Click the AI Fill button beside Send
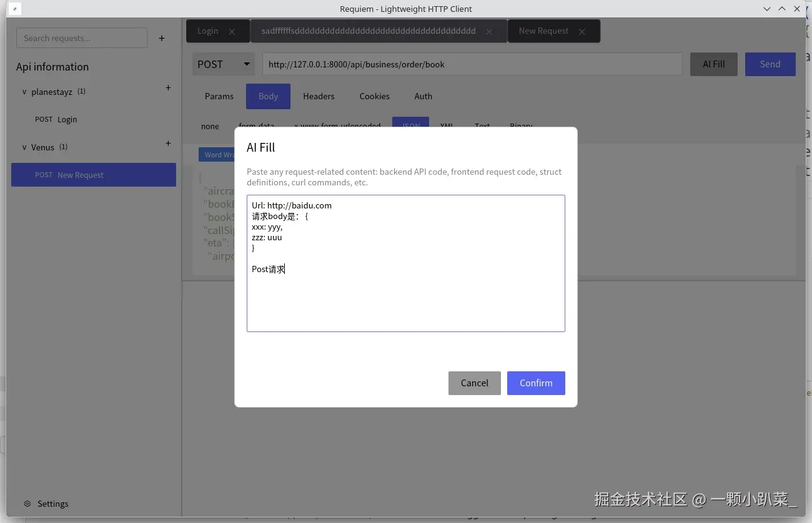 (x=714, y=64)
